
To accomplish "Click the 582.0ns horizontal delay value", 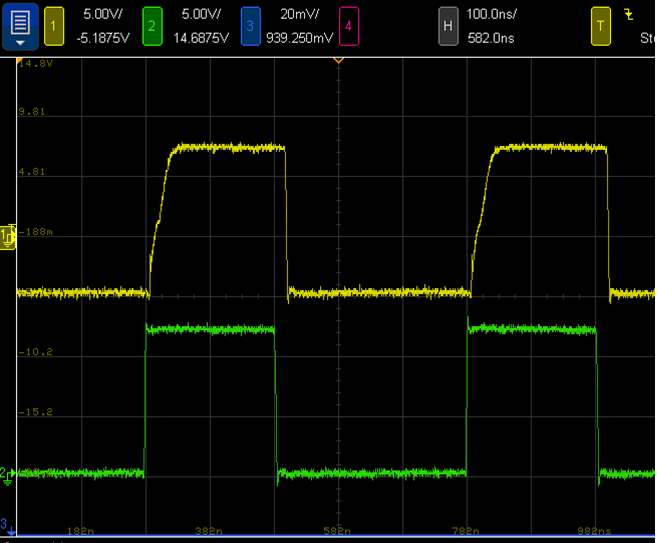I will tap(492, 38).
